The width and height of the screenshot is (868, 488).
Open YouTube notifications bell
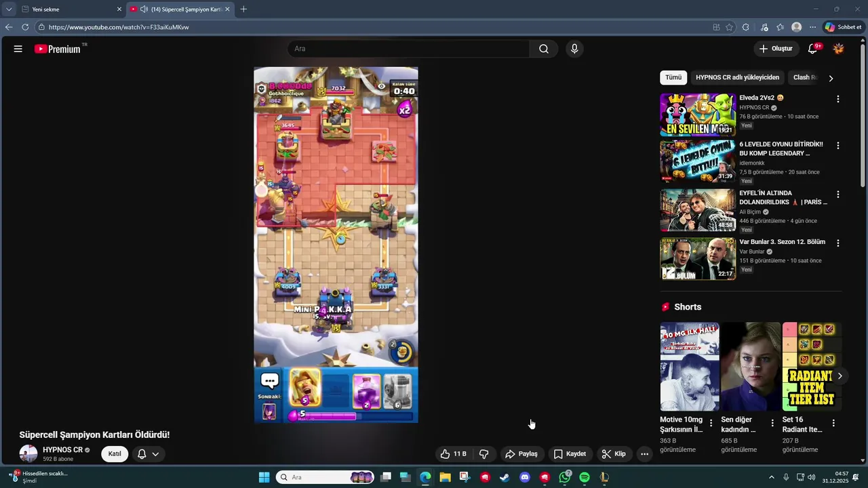[812, 49]
